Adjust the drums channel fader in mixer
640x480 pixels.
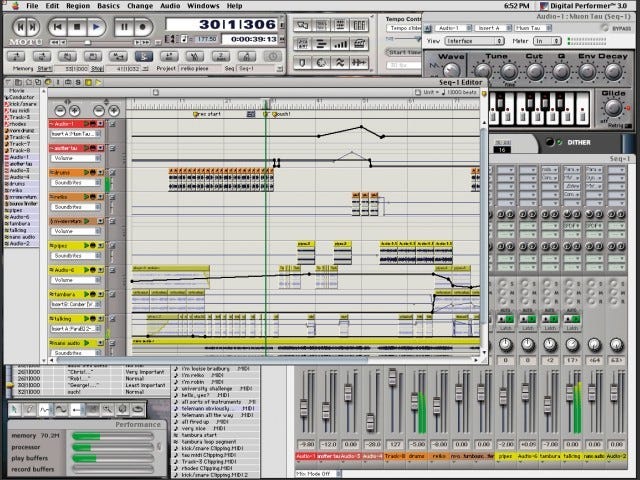pos(414,402)
